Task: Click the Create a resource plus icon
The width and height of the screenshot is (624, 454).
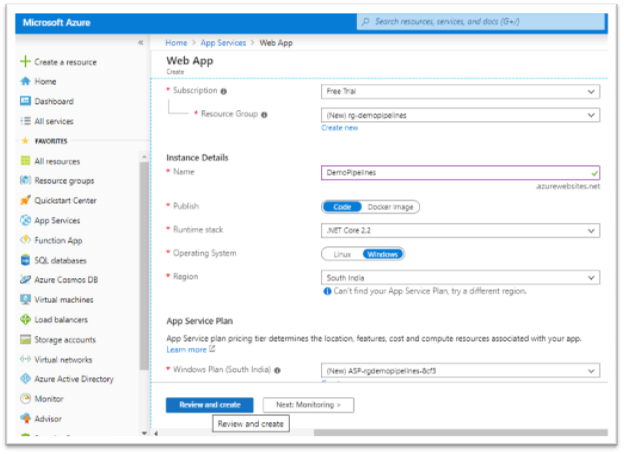Action: pyautogui.click(x=25, y=61)
